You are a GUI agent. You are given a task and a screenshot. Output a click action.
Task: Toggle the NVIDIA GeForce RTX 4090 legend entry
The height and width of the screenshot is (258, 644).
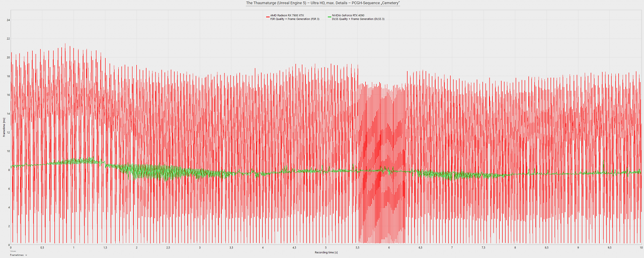(356, 17)
